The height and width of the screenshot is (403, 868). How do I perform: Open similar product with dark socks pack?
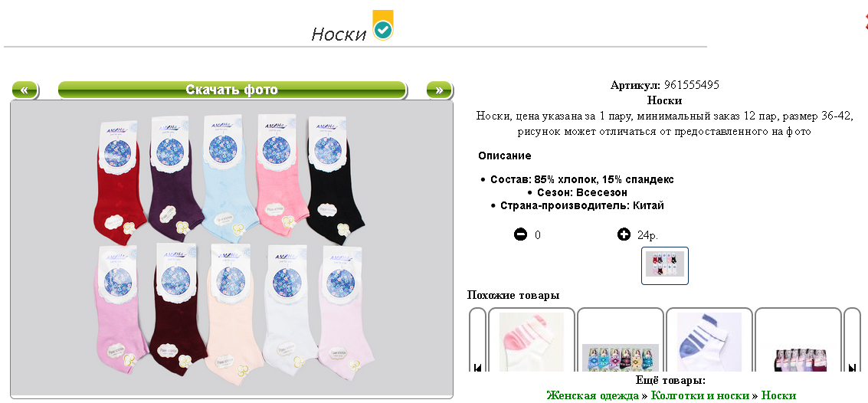coord(798,342)
